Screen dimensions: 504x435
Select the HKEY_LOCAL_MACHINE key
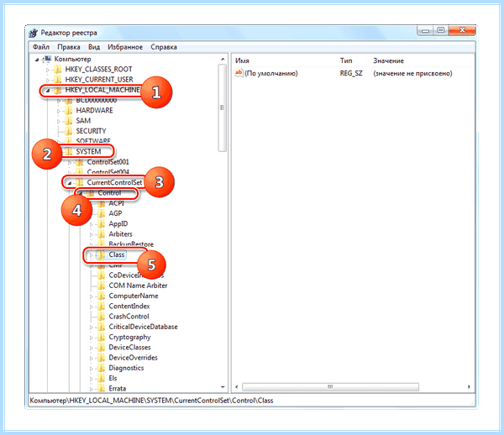pos(102,90)
